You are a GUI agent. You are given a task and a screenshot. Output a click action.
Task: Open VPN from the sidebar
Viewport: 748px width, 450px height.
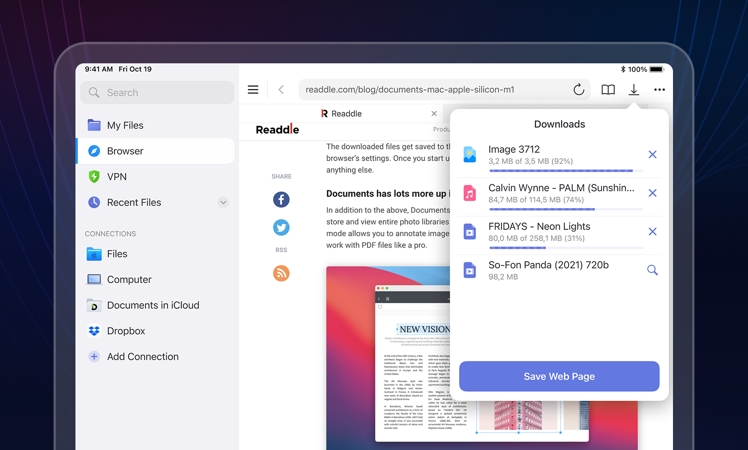[117, 177]
